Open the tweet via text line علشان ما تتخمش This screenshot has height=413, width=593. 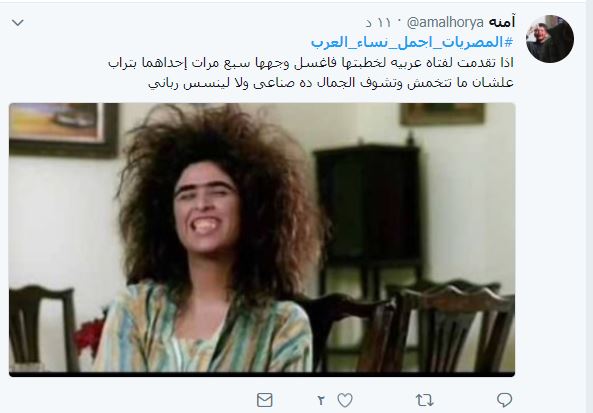[331, 83]
